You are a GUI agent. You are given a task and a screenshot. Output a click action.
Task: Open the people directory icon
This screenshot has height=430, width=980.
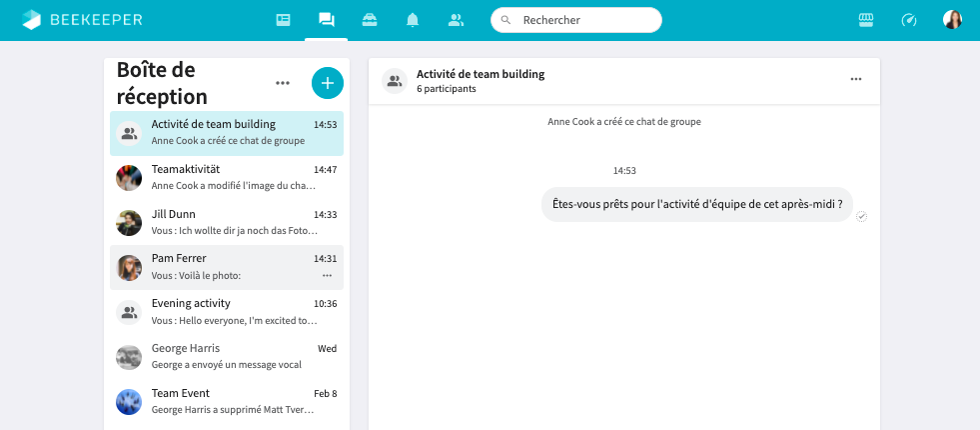point(456,20)
